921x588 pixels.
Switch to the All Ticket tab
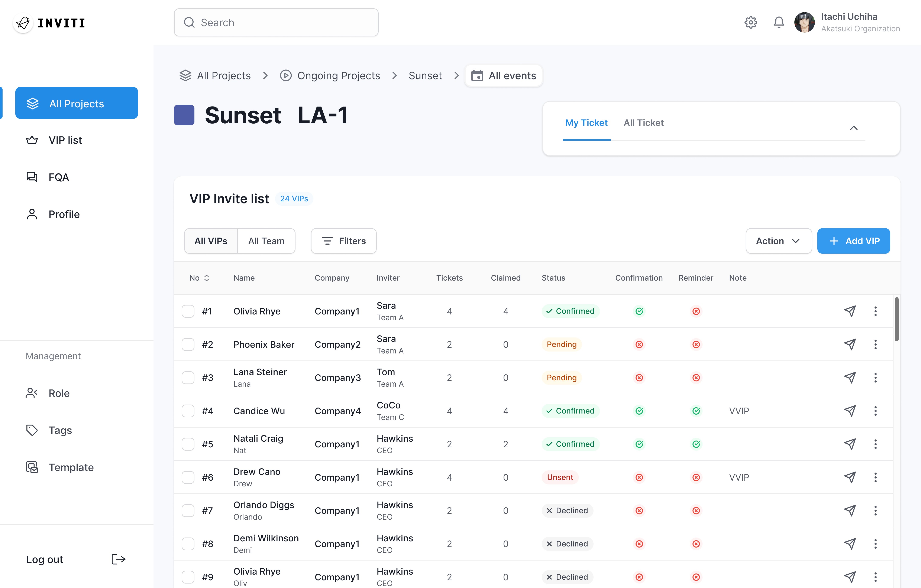coord(643,123)
